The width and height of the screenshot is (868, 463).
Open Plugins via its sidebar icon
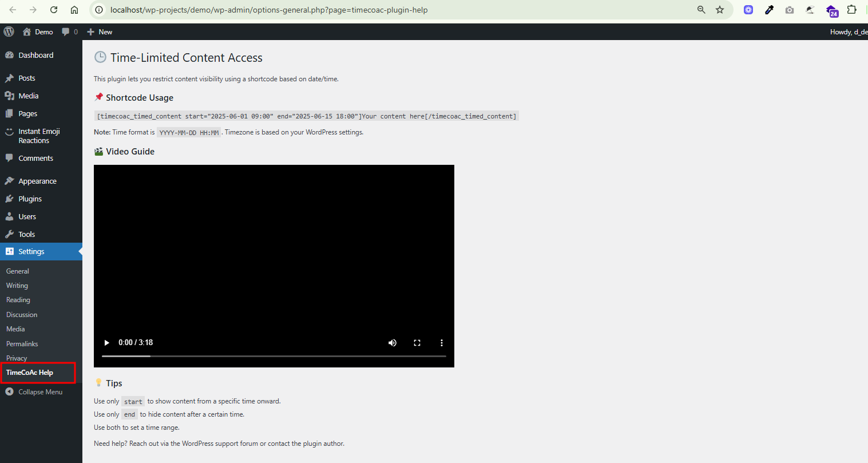11,199
